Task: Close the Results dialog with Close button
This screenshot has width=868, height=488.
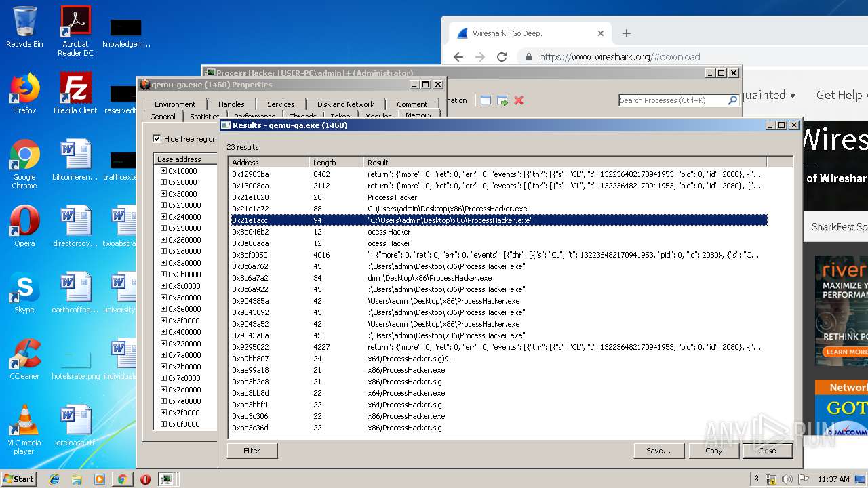Action: point(767,451)
